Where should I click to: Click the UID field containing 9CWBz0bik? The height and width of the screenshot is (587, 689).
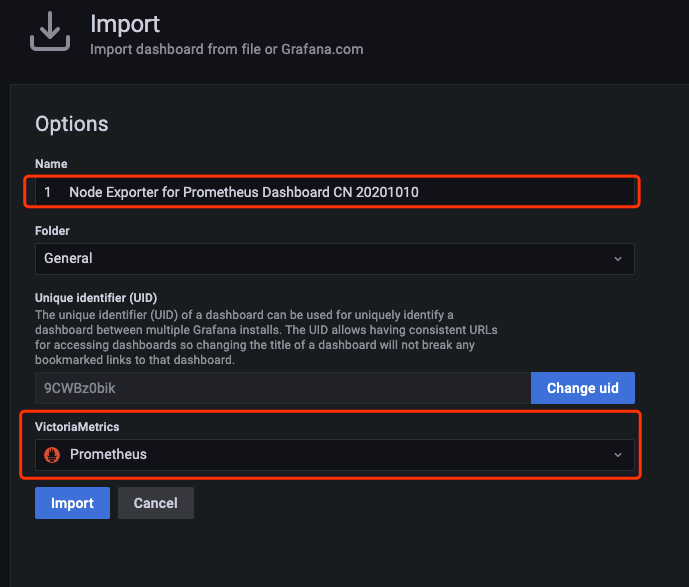click(281, 388)
